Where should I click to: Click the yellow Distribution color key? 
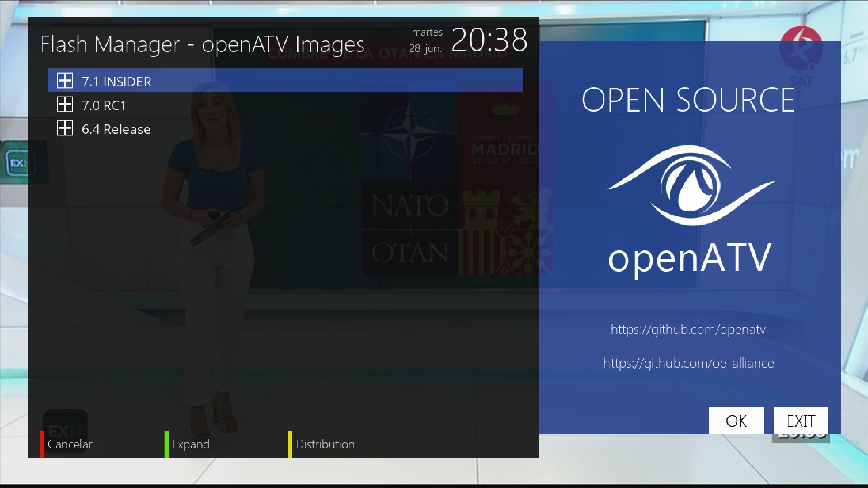click(290, 444)
